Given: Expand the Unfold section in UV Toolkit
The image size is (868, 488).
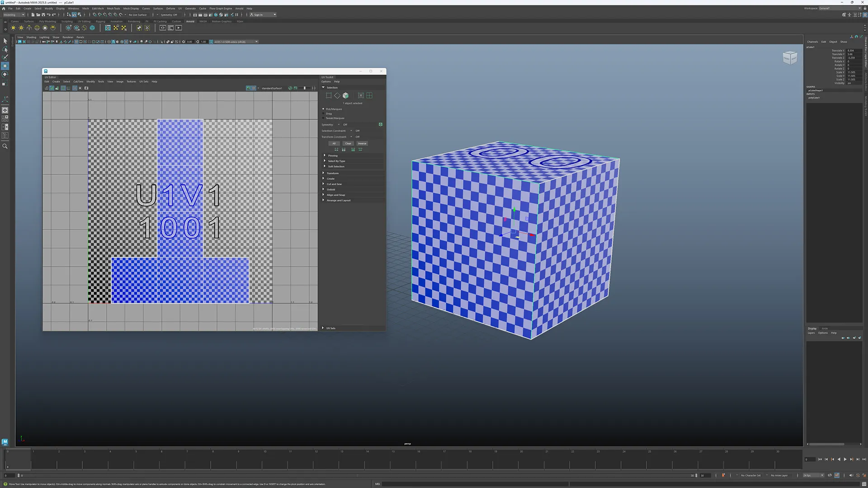Looking at the screenshot, I should (353, 189).
